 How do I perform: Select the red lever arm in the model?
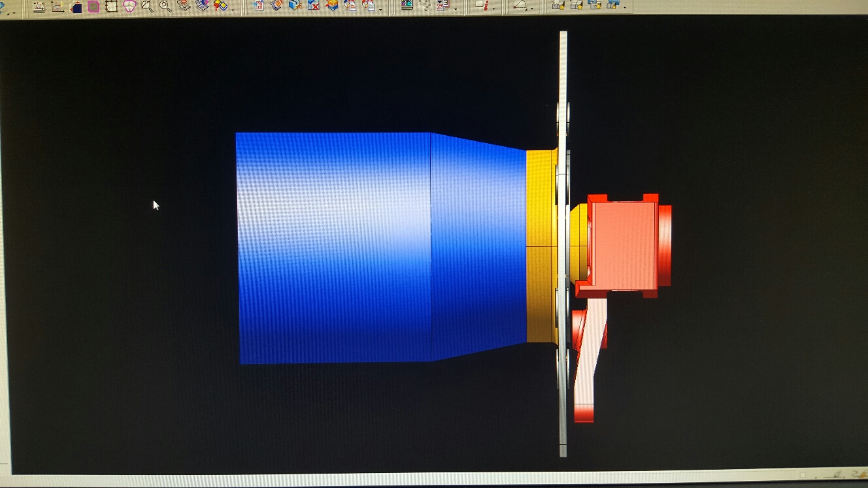click(x=588, y=366)
